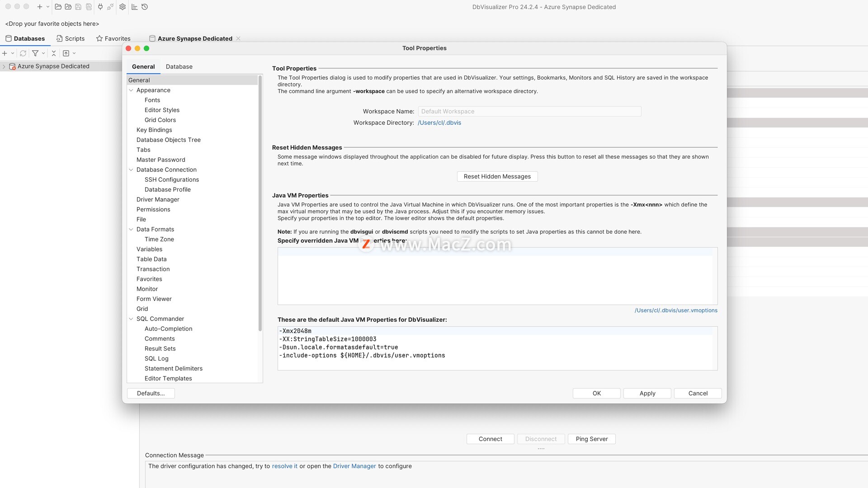Click OK in Tool Properties dialog
This screenshot has width=868, height=488.
(597, 394)
